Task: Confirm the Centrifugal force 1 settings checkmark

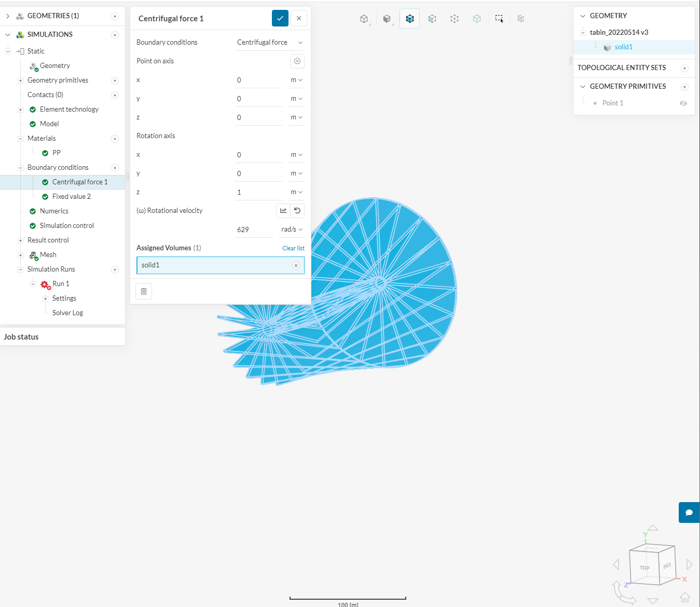Action: tap(280, 18)
